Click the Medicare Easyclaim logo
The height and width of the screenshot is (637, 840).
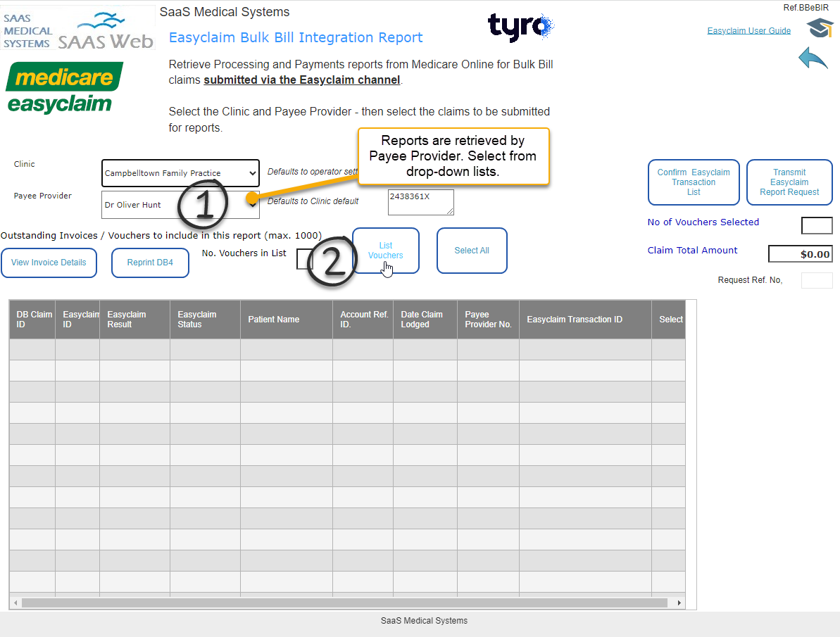(x=64, y=88)
